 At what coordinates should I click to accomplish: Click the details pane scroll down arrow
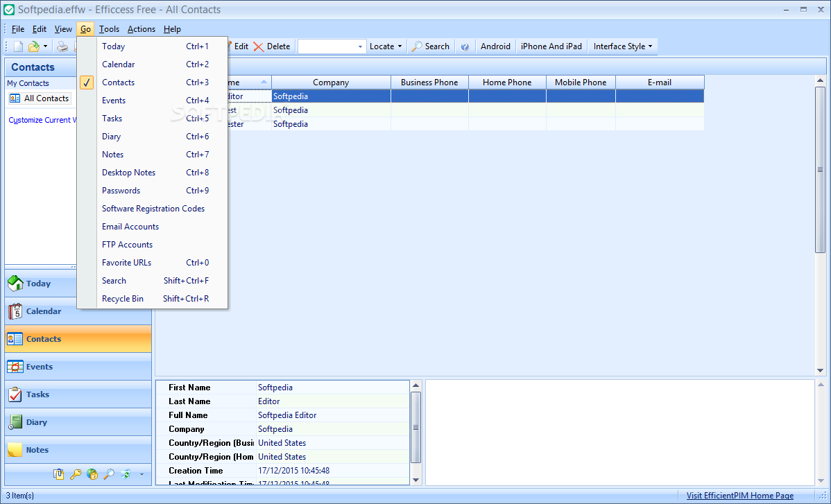(415, 480)
